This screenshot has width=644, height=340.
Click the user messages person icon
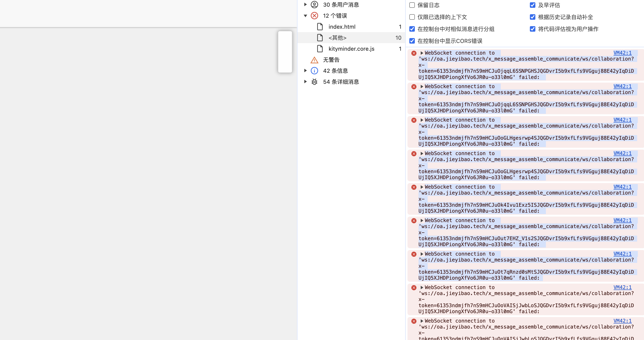pos(314,5)
